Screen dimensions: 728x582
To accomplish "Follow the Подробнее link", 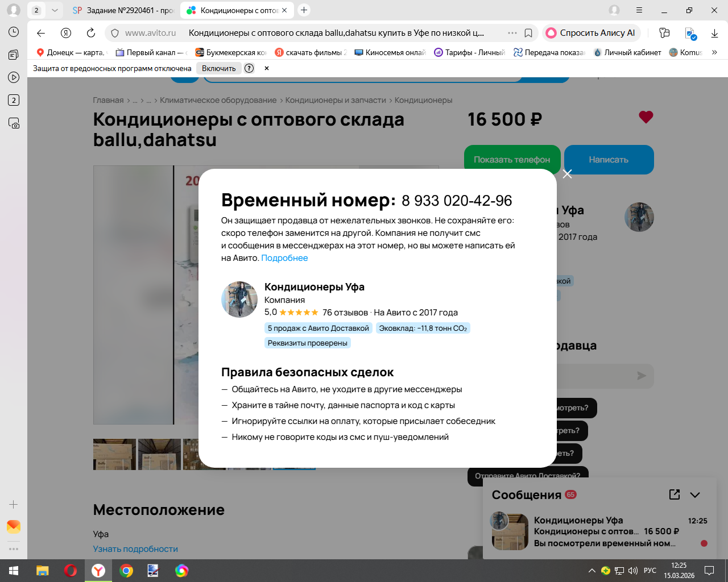I will (284, 258).
